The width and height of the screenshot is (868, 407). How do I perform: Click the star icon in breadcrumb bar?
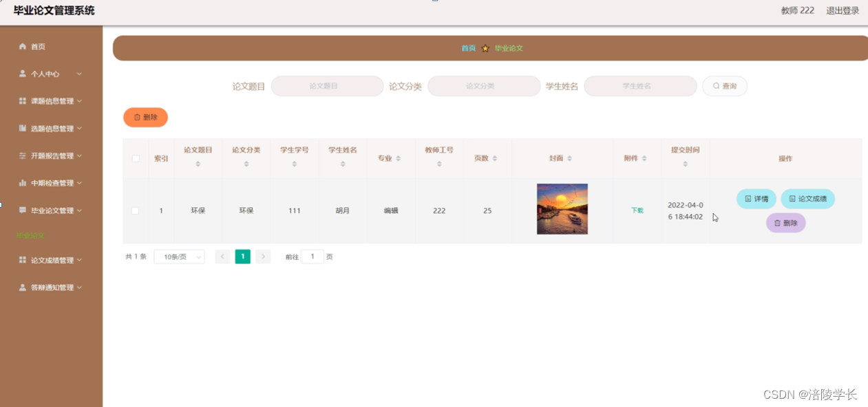pos(485,49)
